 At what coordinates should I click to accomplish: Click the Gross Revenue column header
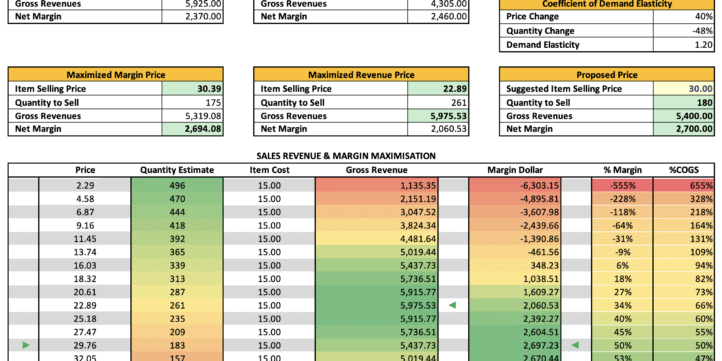click(x=377, y=170)
